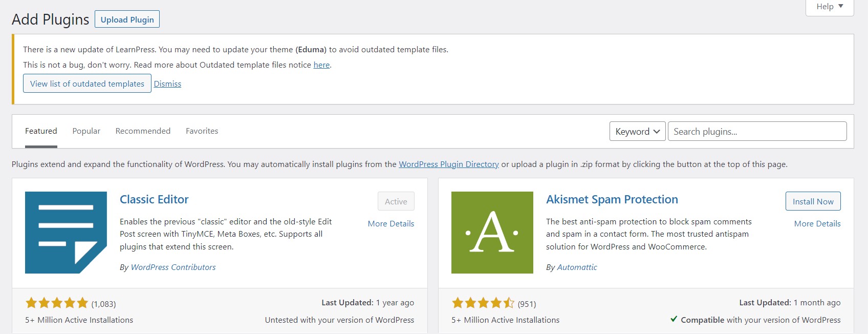
Task: Click the Akismet Spam Protection plugin icon
Action: point(492,233)
